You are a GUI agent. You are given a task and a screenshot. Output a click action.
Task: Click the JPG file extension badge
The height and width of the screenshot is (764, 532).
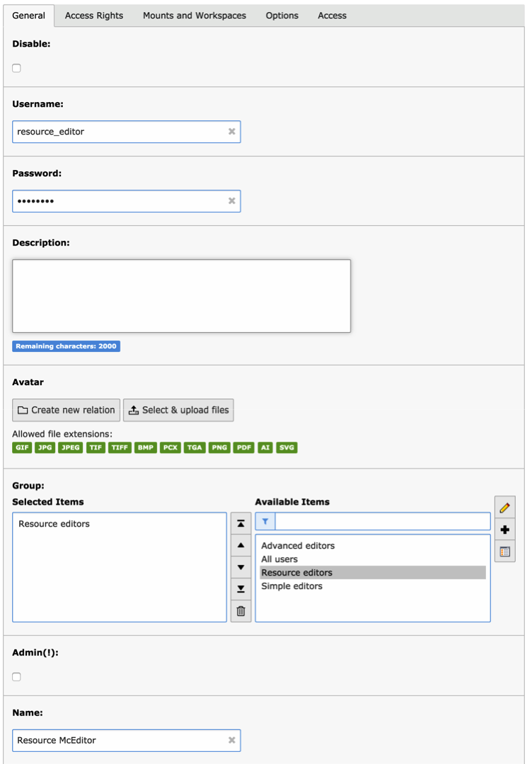coord(45,447)
